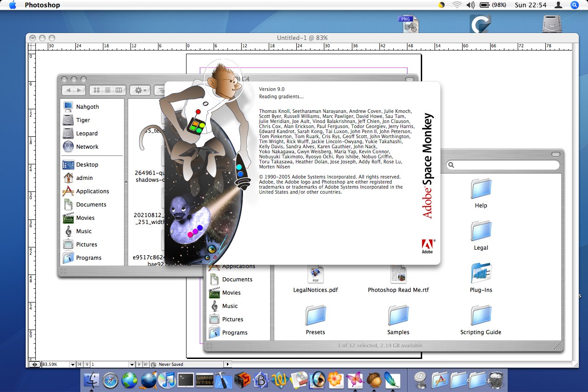Open the zoom percentage dropdown in the status bar

pyautogui.click(x=72, y=364)
